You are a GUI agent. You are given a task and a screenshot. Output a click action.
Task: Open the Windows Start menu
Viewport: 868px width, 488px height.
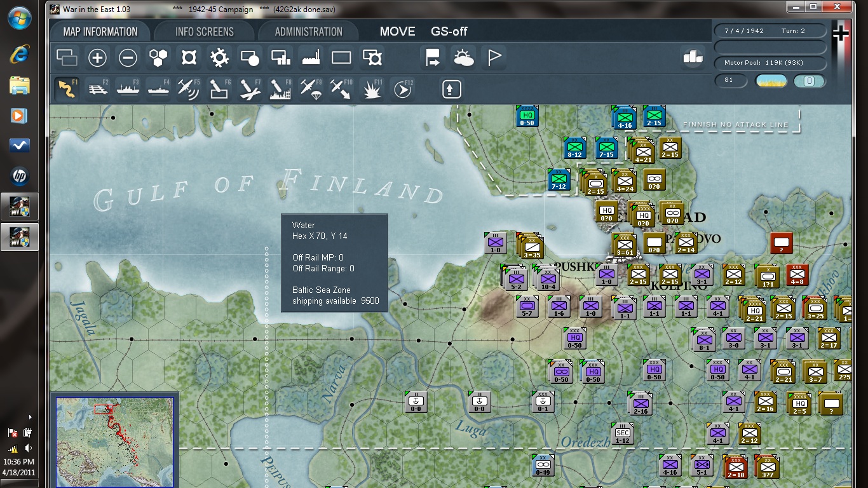20,18
